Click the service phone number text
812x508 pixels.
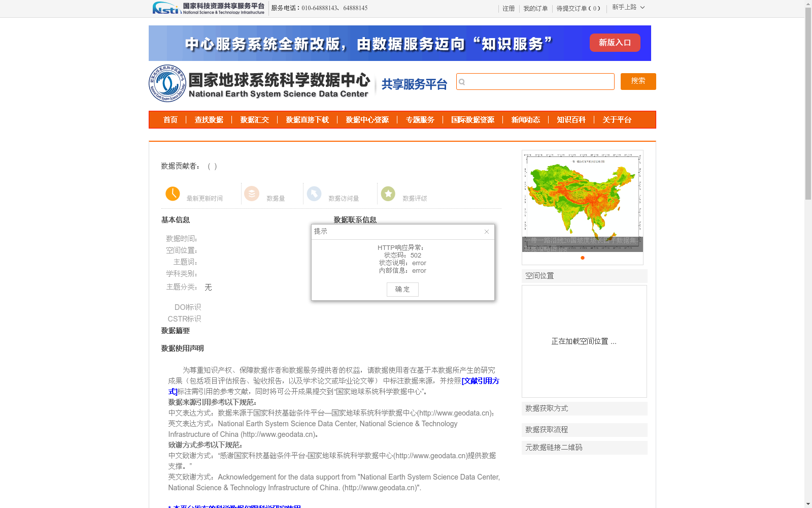tap(320, 8)
